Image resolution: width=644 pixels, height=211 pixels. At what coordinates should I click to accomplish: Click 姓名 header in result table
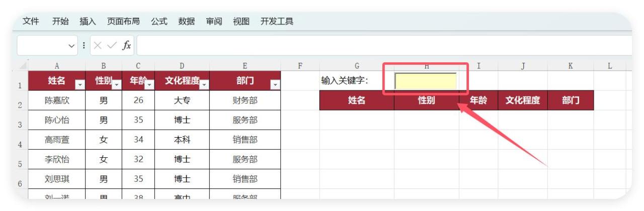(357, 100)
